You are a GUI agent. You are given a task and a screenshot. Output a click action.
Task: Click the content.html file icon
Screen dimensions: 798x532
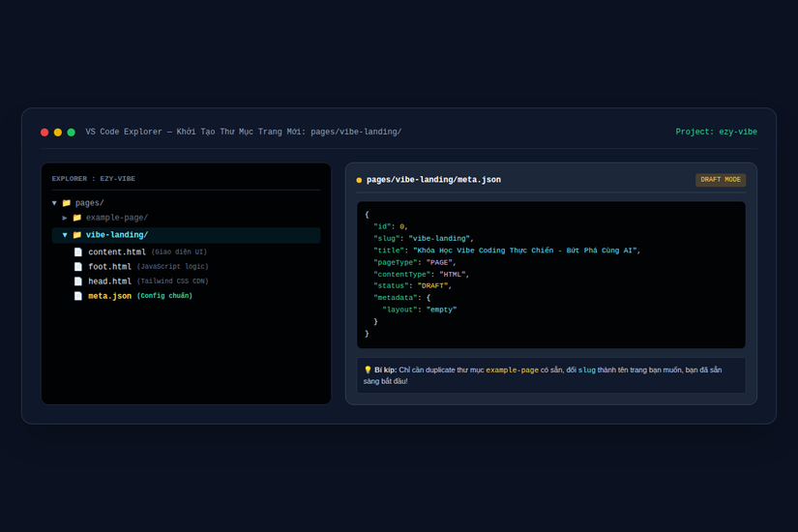click(x=78, y=252)
